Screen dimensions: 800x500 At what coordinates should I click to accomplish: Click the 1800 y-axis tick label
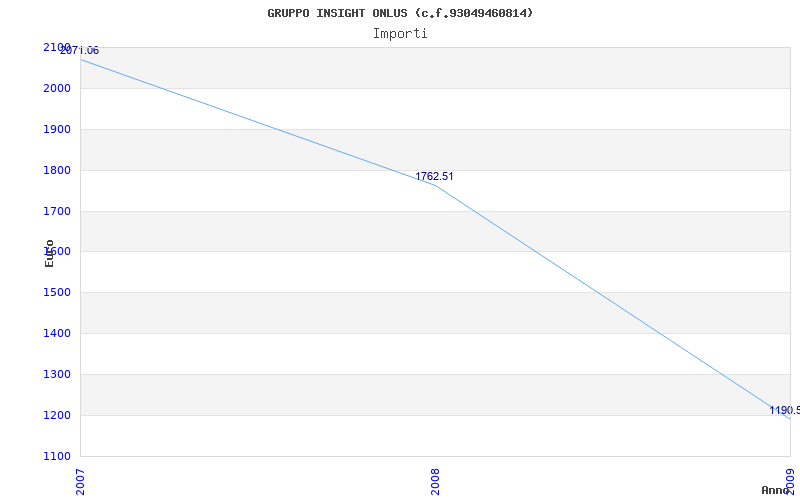57,170
